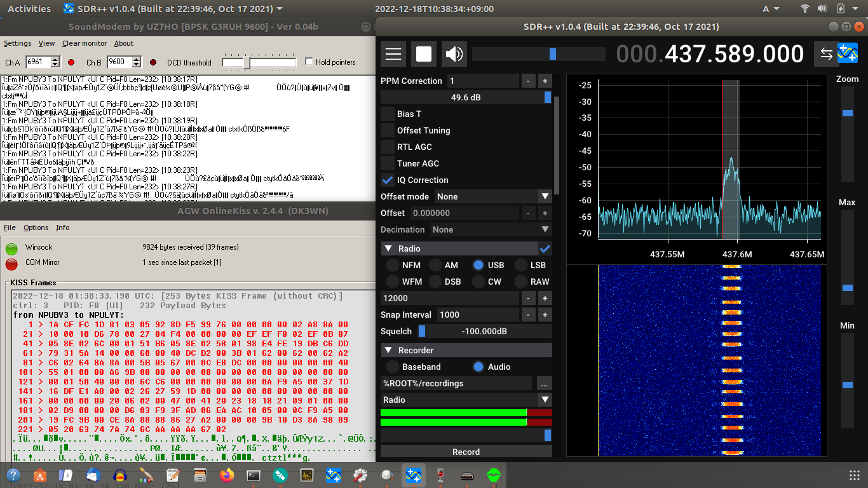Open the disk drive icon in the dock
The height and width of the screenshot is (488, 868).
point(466,475)
